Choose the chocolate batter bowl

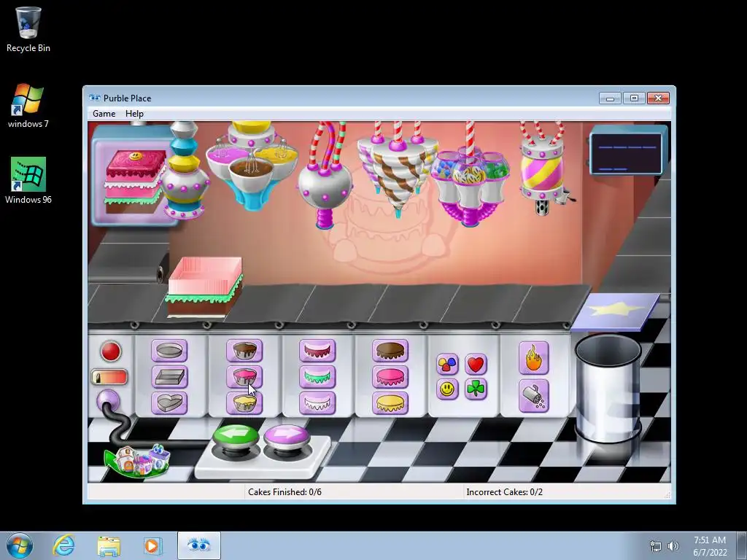[x=244, y=351]
